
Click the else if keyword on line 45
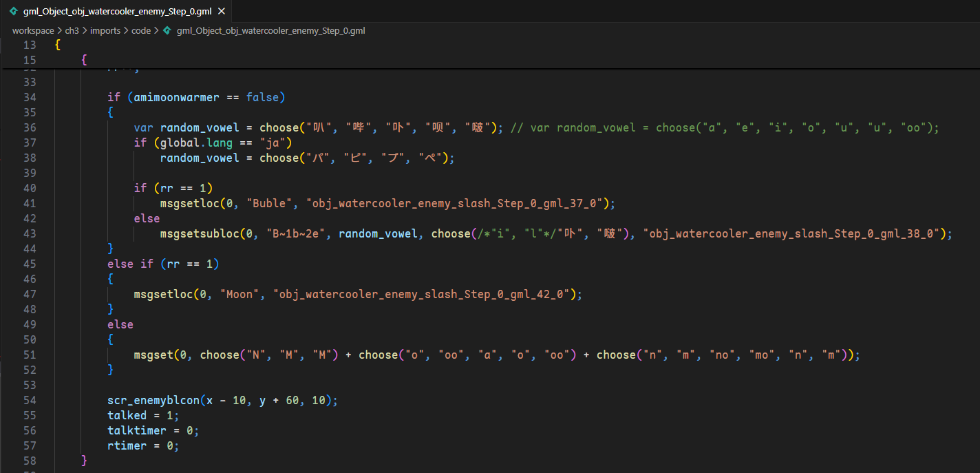[130, 264]
